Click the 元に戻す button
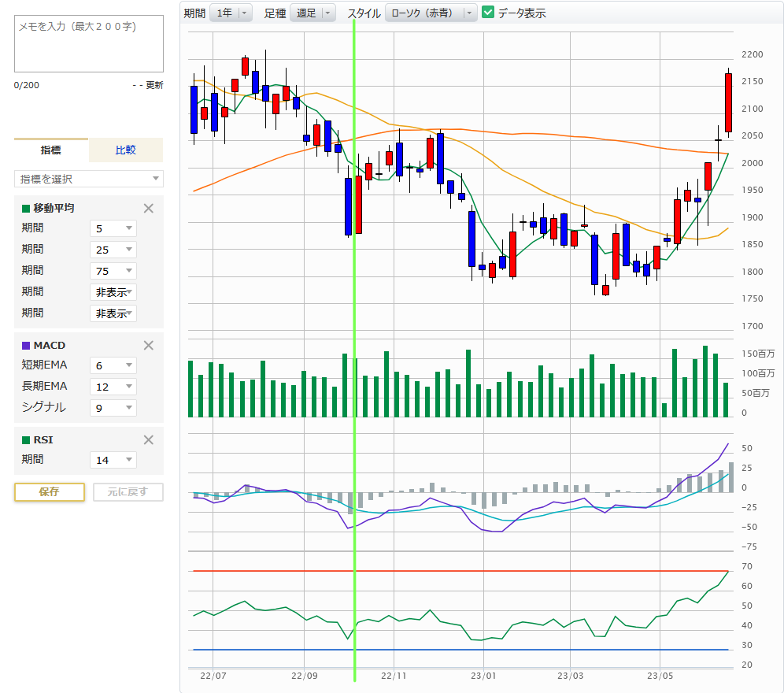The width and height of the screenshot is (784, 693). coord(128,492)
